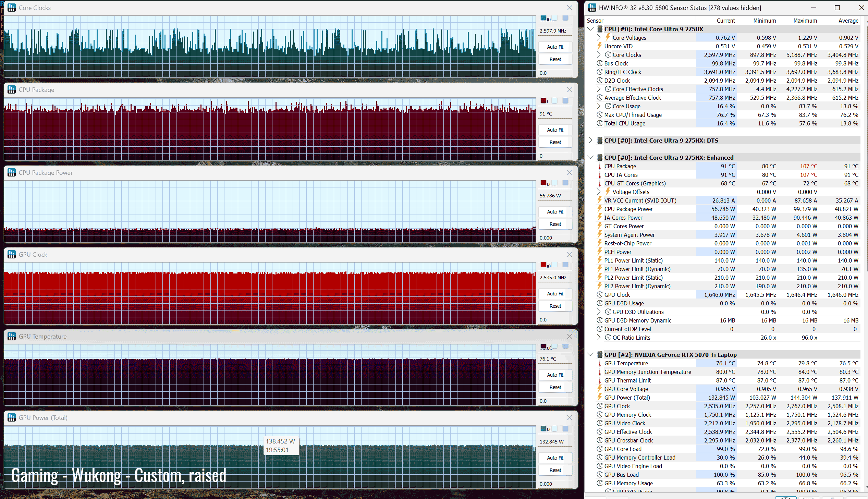Click the red color swatch in the GPU Clock graph

pyautogui.click(x=543, y=264)
